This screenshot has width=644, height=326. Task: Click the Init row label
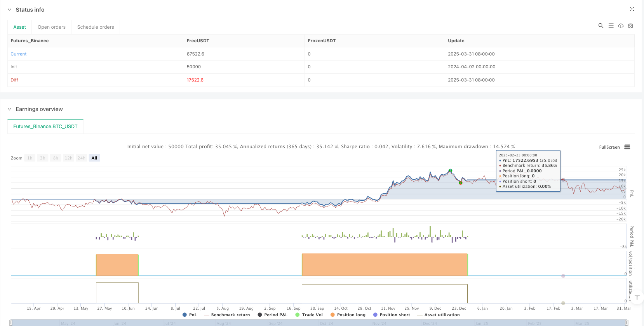click(14, 67)
